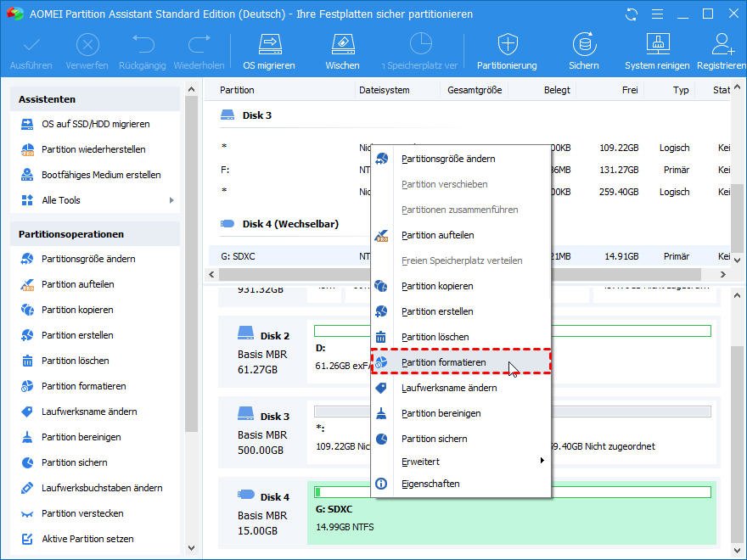The image size is (747, 560).
Task: Click the partition list horizontal scroll right arrow
Action: point(722,275)
